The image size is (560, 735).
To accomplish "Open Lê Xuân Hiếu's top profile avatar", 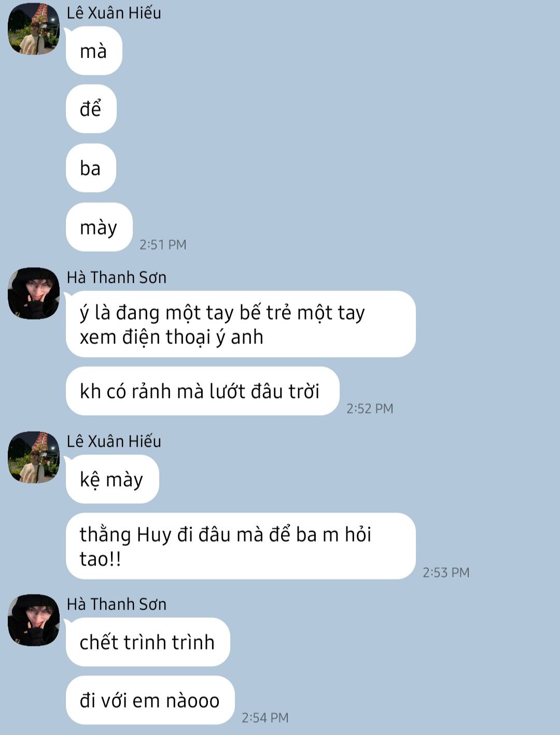I will click(x=34, y=29).
